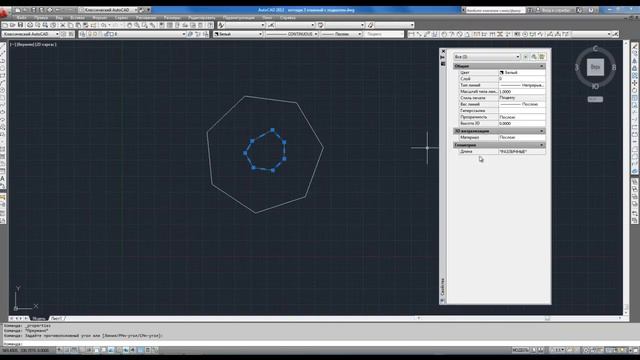Screen dimensions: 640x360
Task: Click the Ю (south) compass label on ViewCube
Action: pos(595,86)
